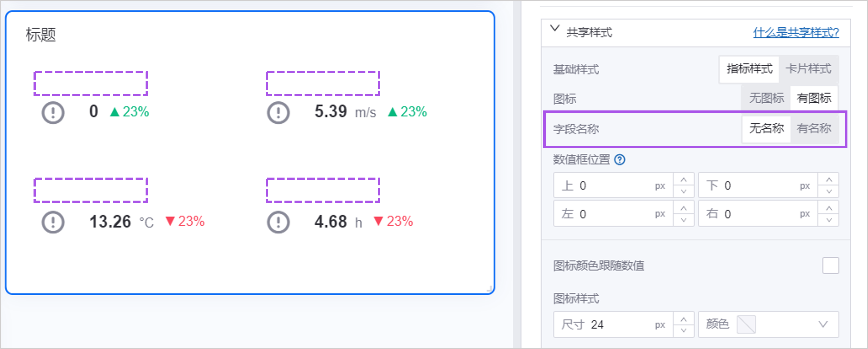The width and height of the screenshot is (868, 349).
Task: Click the resize handle at the card corner
Action: 490,289
